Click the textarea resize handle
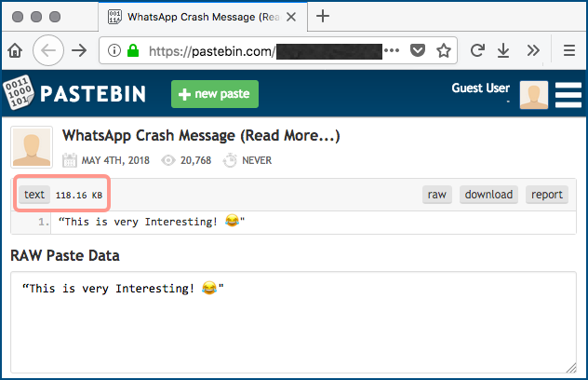This screenshot has height=380, width=588. tap(571, 368)
